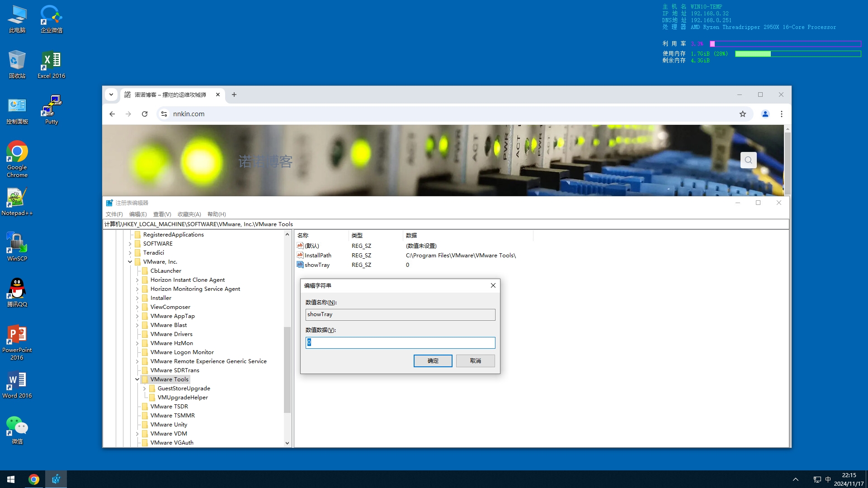Click the Chrome reload page icon
Viewport: 868px width, 488px height.
click(x=145, y=114)
